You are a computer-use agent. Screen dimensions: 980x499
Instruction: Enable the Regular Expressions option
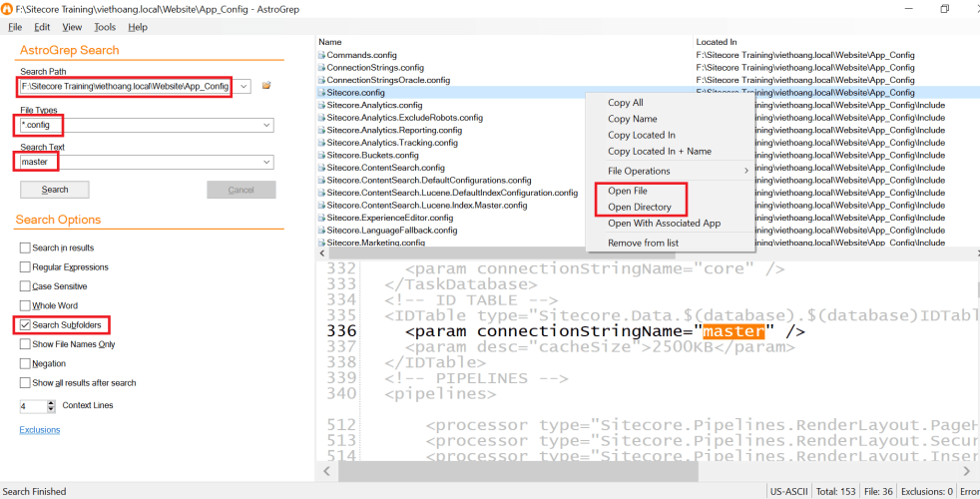point(25,267)
